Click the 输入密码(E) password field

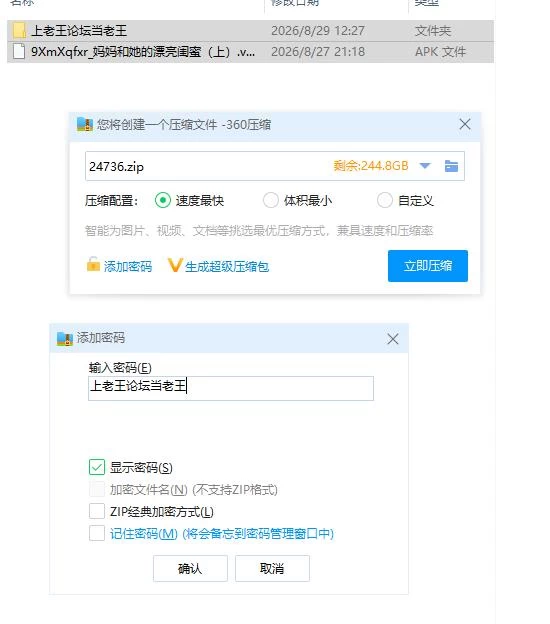click(231, 388)
